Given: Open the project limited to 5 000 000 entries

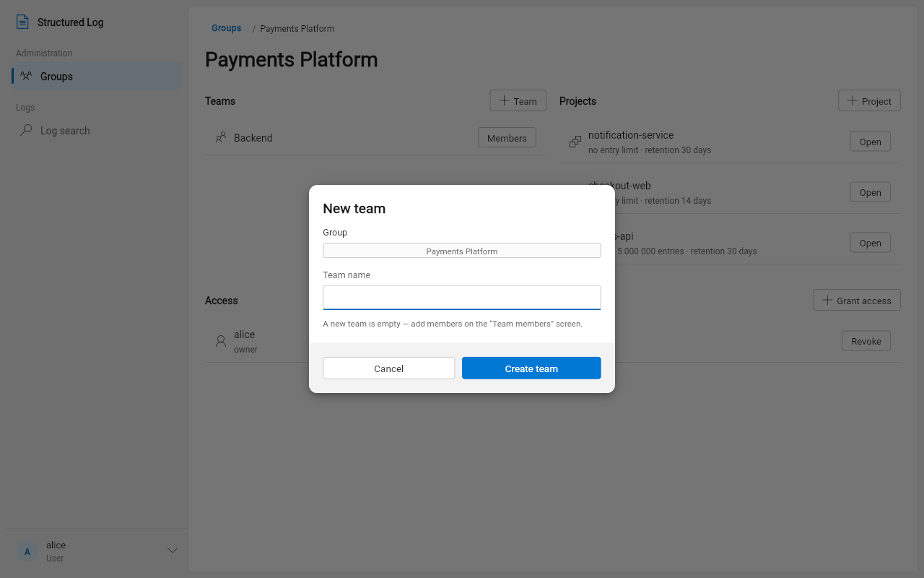Looking at the screenshot, I should click(870, 243).
